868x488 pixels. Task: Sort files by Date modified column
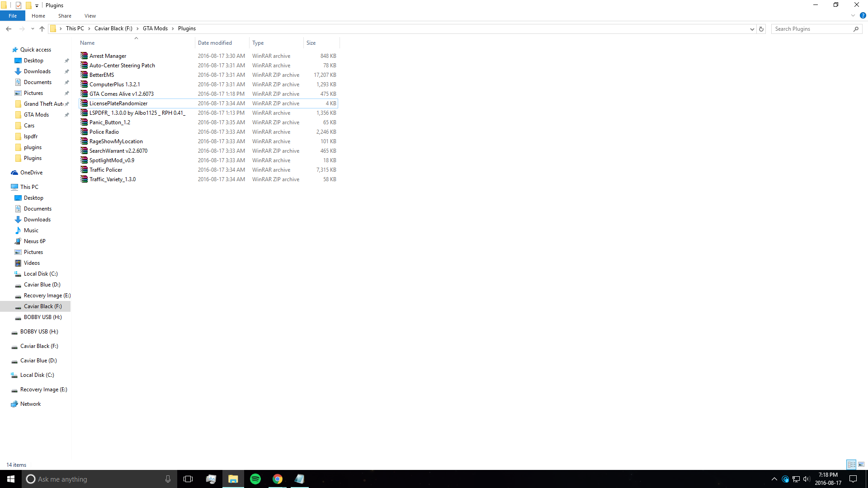pos(215,43)
